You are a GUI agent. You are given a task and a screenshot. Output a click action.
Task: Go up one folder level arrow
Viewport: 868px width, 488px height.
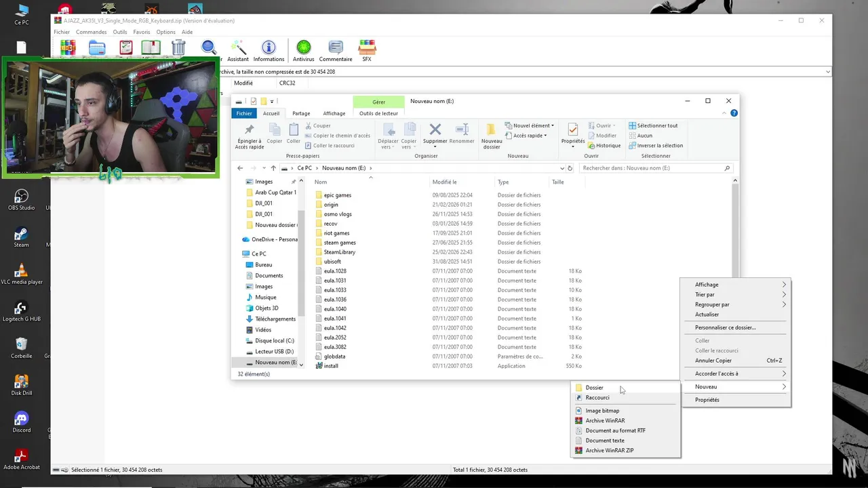[273, 168]
